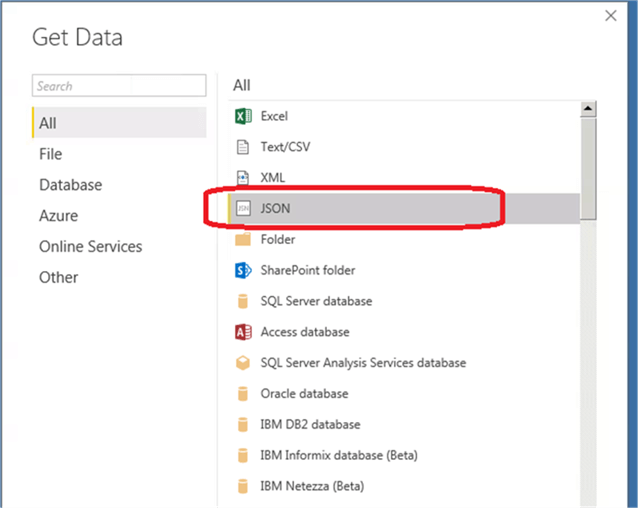
Task: Choose Text/CSV from the list
Action: [x=285, y=147]
